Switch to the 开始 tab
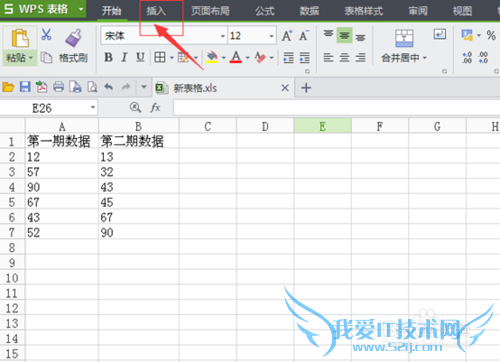 tap(112, 11)
